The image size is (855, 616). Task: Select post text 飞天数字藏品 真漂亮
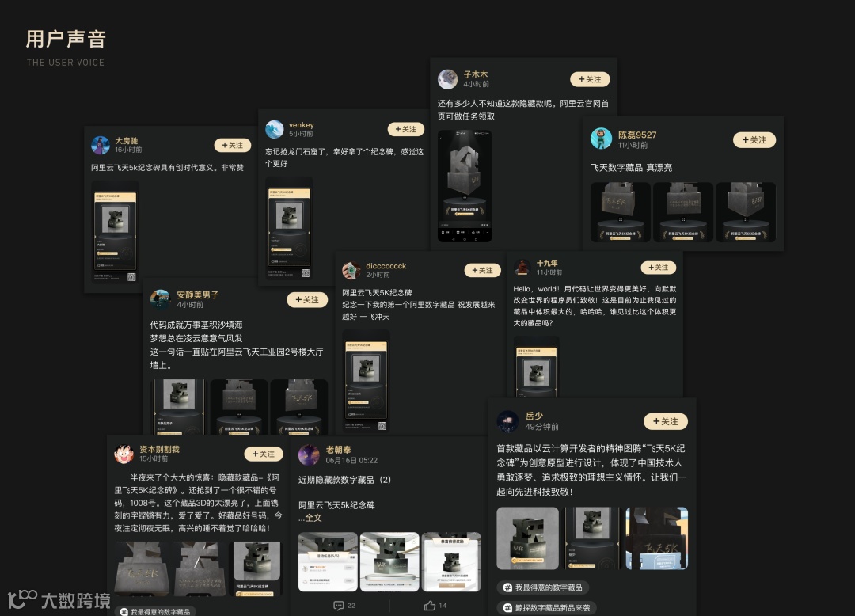[x=631, y=167]
